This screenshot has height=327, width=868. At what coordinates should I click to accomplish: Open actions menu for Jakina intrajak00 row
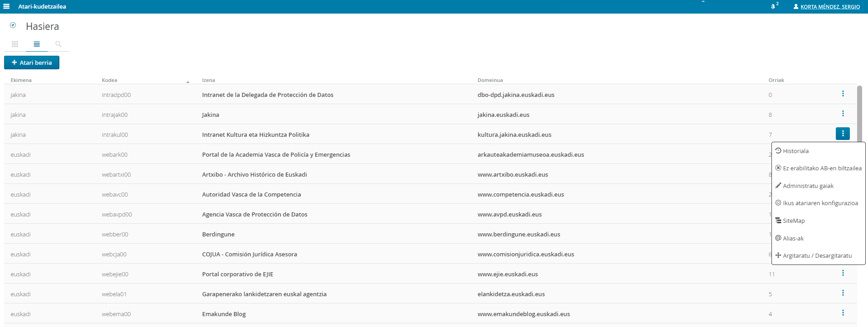coord(843,114)
